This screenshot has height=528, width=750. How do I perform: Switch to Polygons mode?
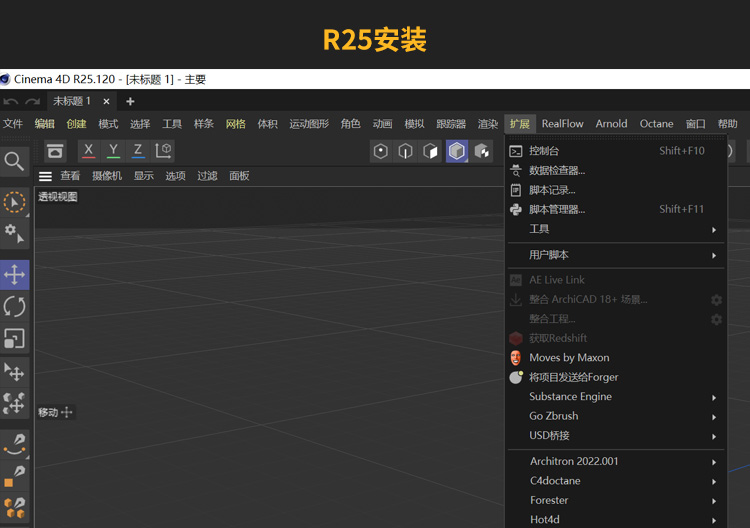[430, 152]
